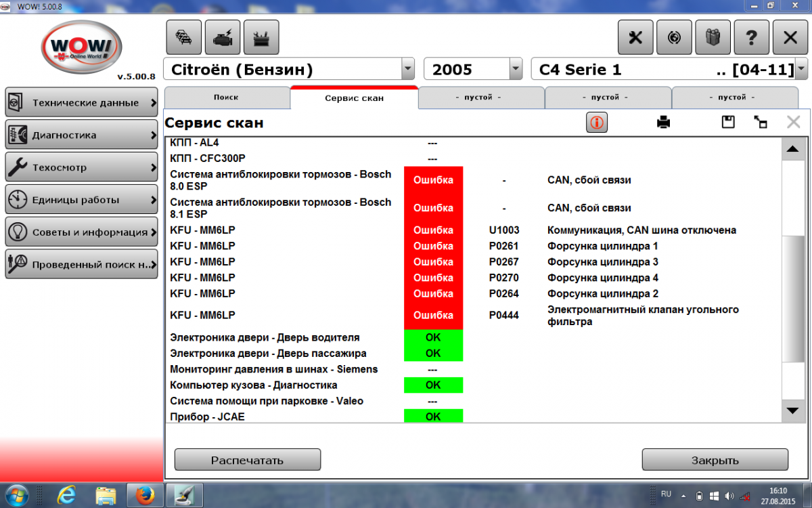Select the Сервис скан tab

tap(354, 98)
